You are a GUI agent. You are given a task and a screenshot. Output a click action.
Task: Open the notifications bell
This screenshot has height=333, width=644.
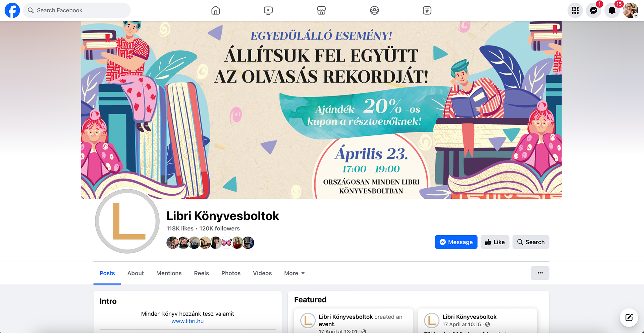tap(612, 10)
